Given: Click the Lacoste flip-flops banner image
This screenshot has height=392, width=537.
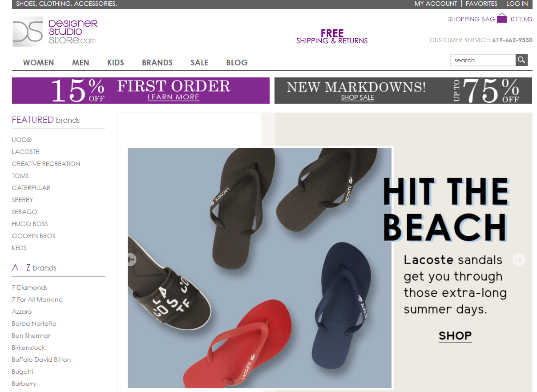Looking at the screenshot, I should [260, 268].
